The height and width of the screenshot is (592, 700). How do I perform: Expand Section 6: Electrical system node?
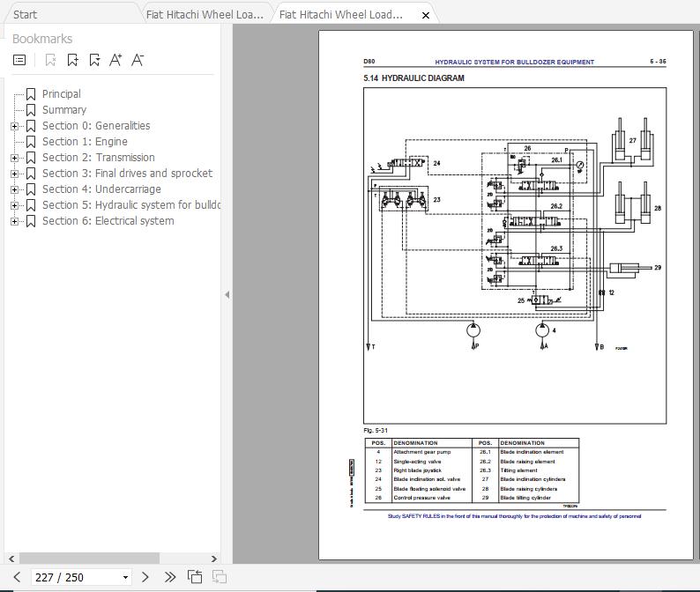pyautogui.click(x=14, y=221)
